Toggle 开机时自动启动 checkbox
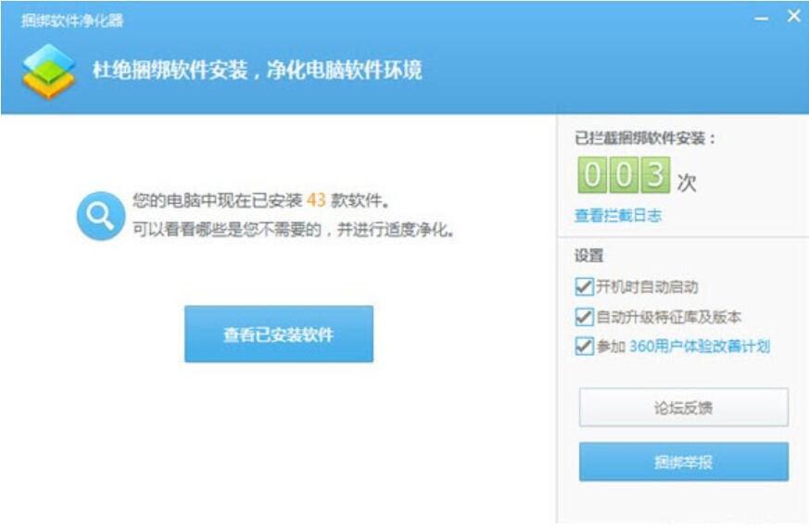 click(584, 286)
